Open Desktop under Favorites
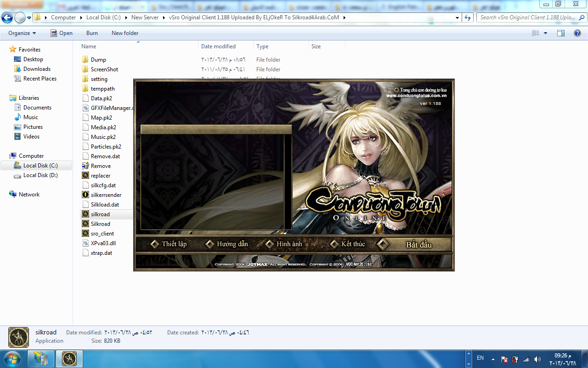 [x=33, y=59]
